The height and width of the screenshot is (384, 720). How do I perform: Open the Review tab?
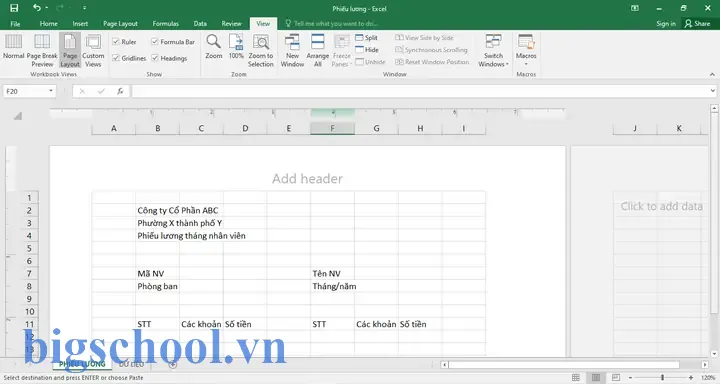point(231,23)
